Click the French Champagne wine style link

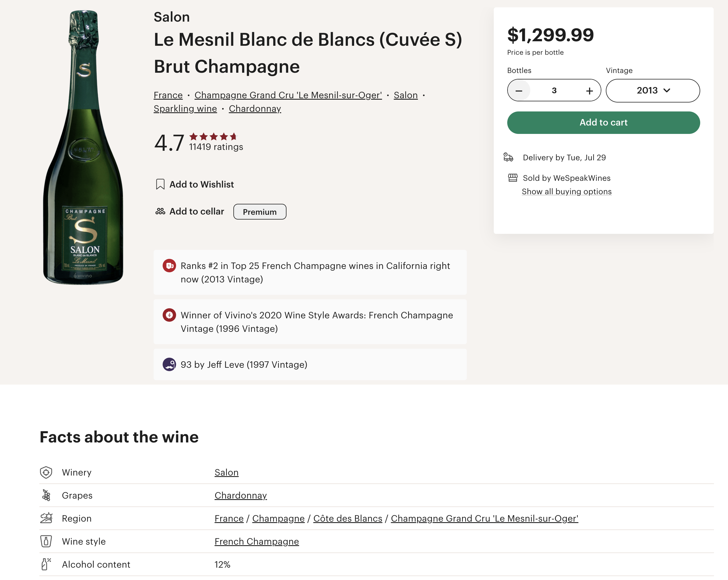257,541
